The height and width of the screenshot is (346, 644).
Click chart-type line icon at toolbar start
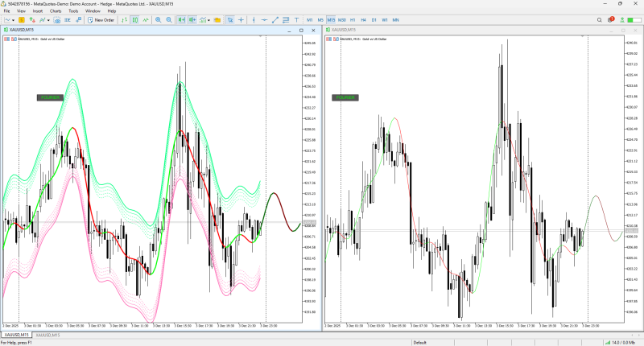[x=7, y=19]
